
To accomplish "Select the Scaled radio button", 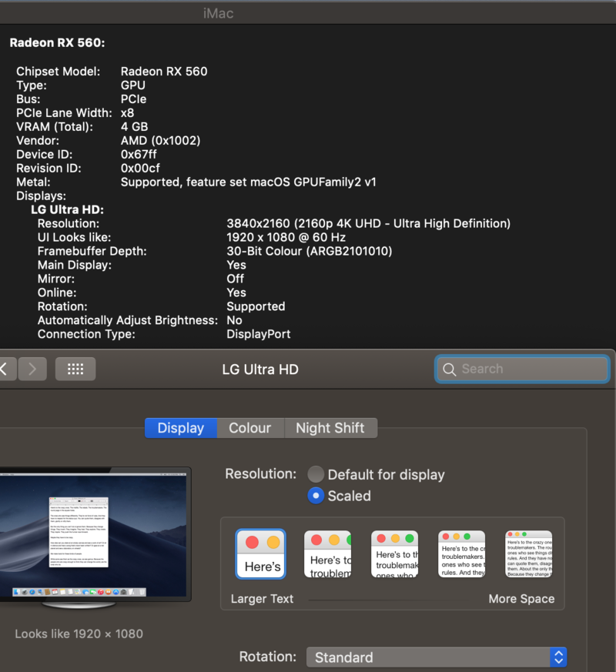I will point(316,496).
